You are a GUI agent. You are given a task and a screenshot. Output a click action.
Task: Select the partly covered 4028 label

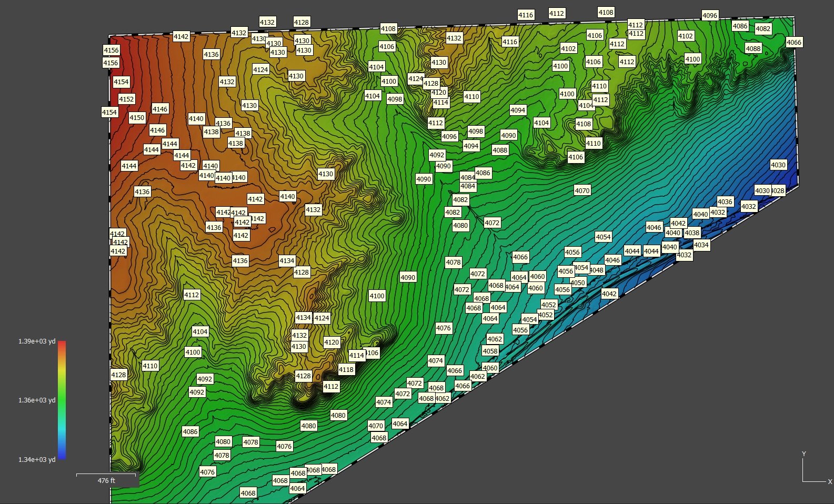click(x=778, y=190)
